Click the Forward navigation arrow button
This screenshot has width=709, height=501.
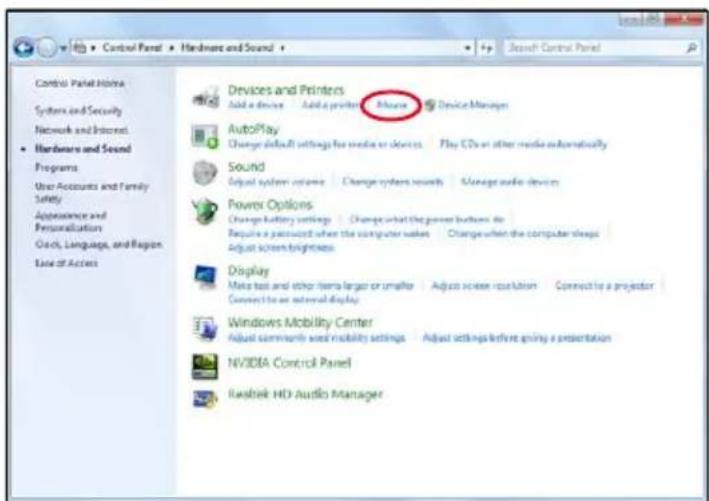pyautogui.click(x=47, y=47)
